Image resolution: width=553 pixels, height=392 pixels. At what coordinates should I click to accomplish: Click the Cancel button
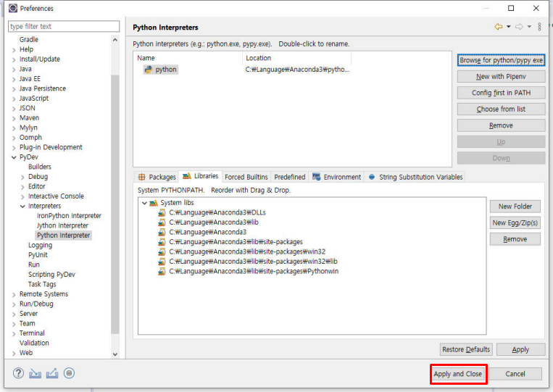pyautogui.click(x=515, y=374)
